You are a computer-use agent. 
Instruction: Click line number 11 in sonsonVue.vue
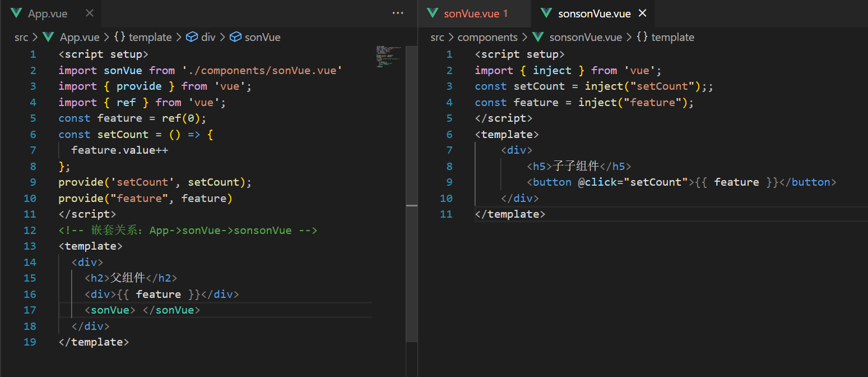446,214
